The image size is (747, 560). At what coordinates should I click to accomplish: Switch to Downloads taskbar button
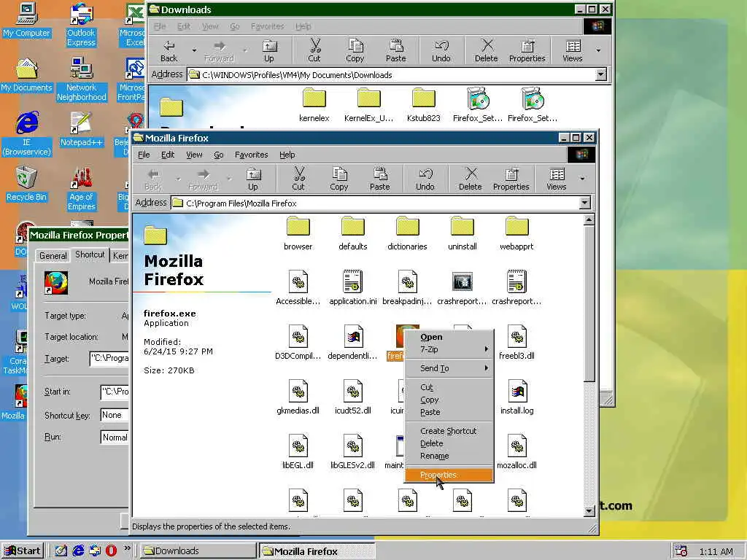click(198, 551)
